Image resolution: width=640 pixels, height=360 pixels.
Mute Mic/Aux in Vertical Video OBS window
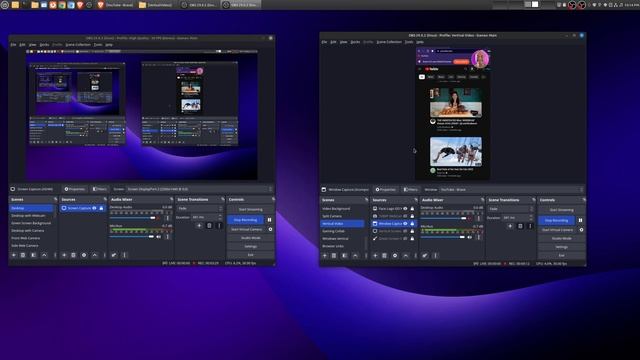tap(470, 237)
